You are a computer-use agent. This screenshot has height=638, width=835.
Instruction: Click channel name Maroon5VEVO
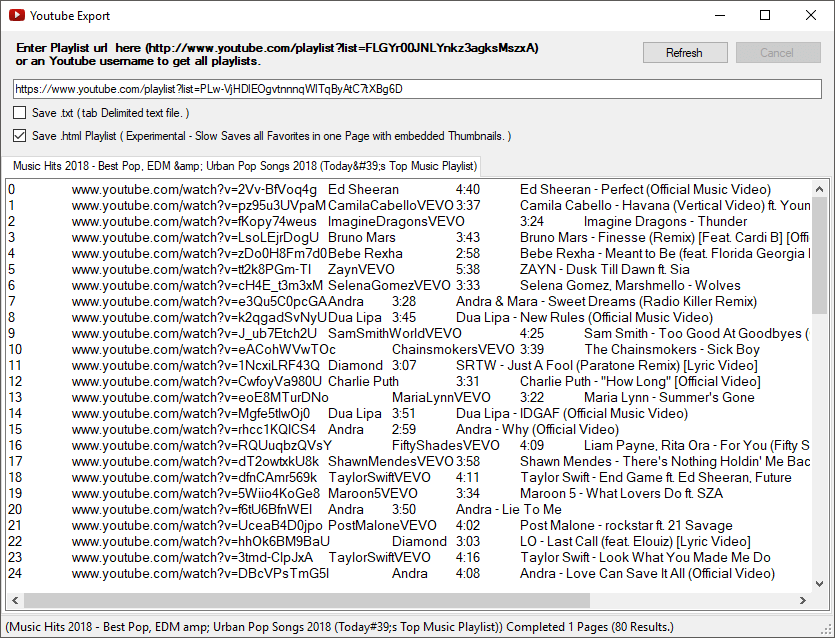click(373, 493)
